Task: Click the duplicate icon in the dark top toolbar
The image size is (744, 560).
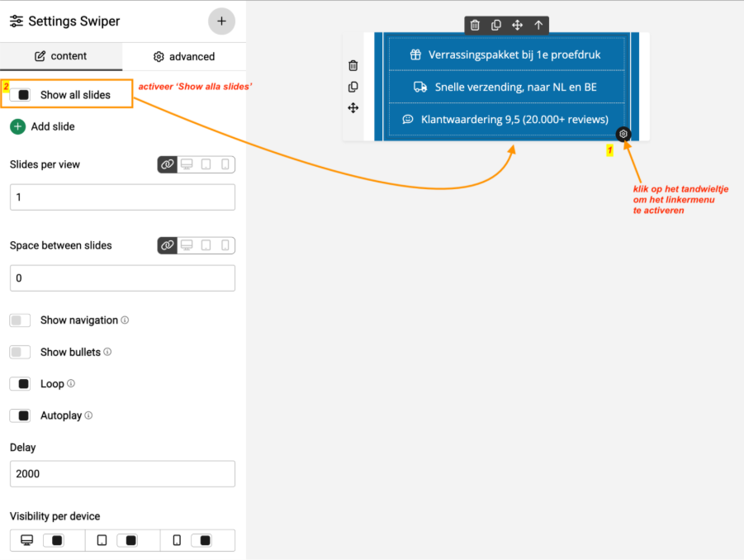Action: coord(496,26)
